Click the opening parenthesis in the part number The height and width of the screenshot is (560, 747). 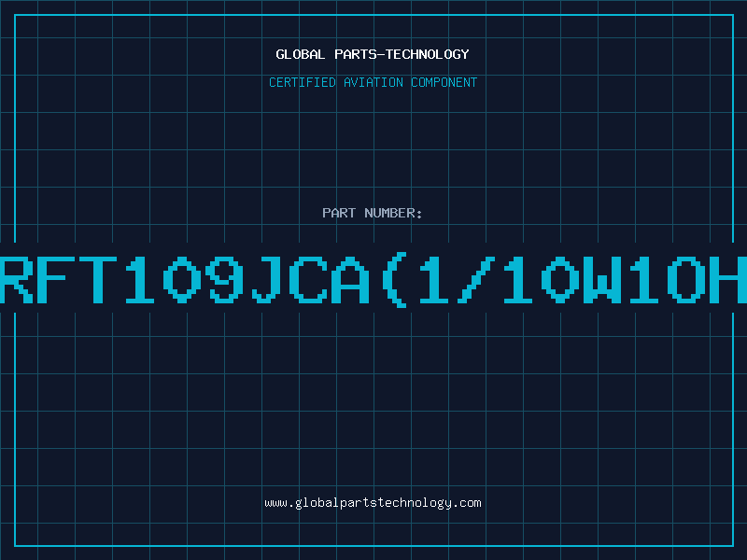click(395, 280)
